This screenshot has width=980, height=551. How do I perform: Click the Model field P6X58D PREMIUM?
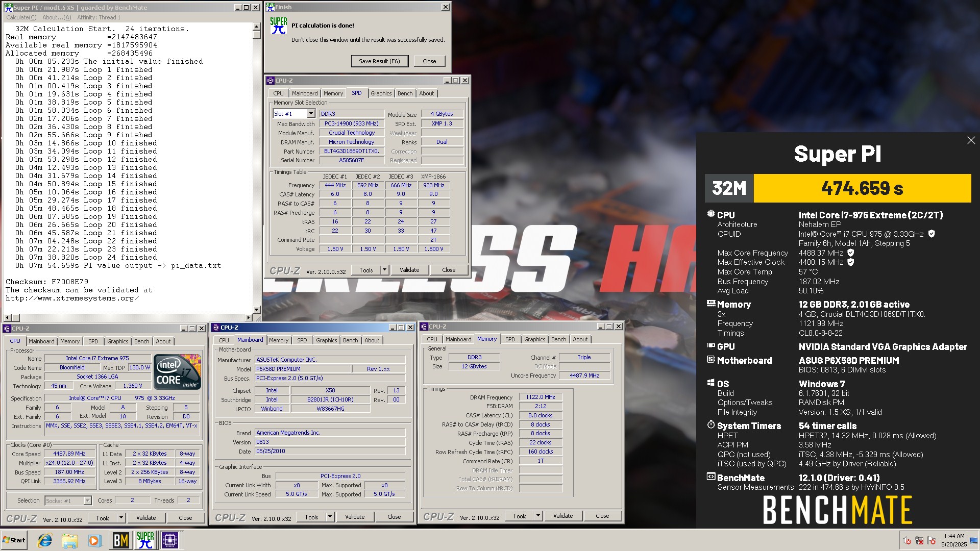(303, 369)
